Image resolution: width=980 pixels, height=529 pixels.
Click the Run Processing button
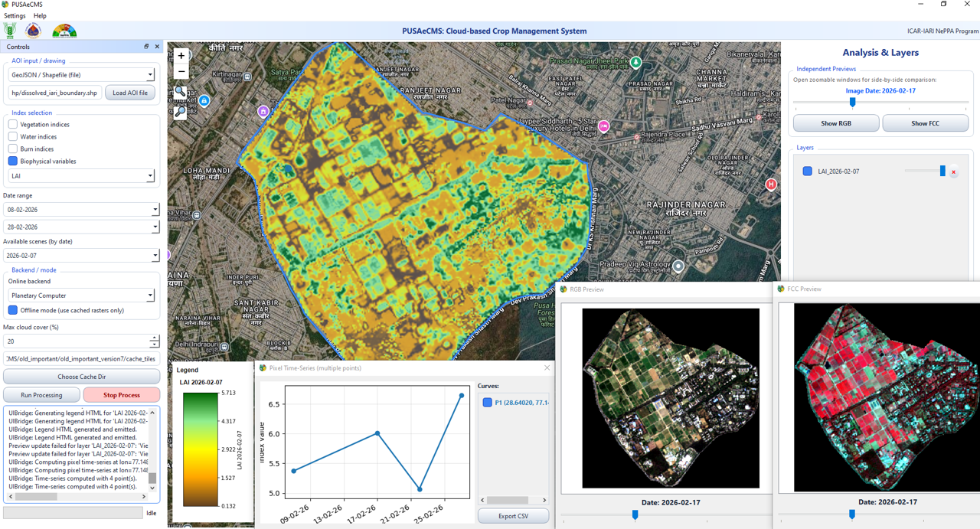(x=42, y=395)
